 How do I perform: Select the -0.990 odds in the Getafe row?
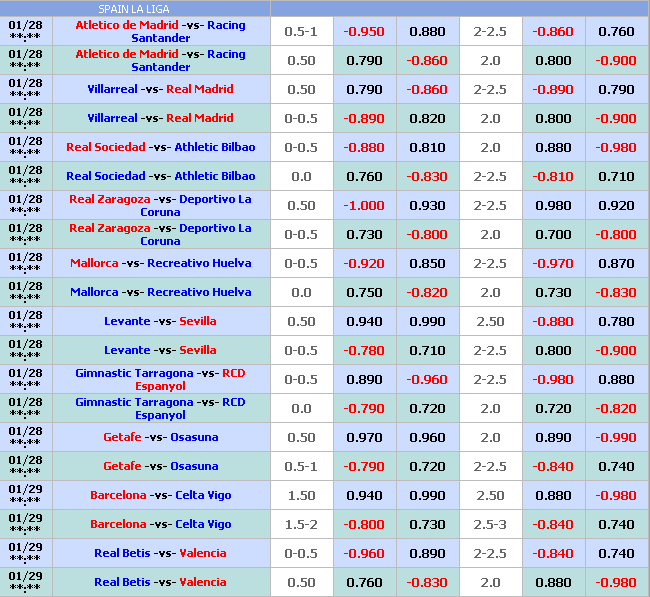tap(615, 437)
